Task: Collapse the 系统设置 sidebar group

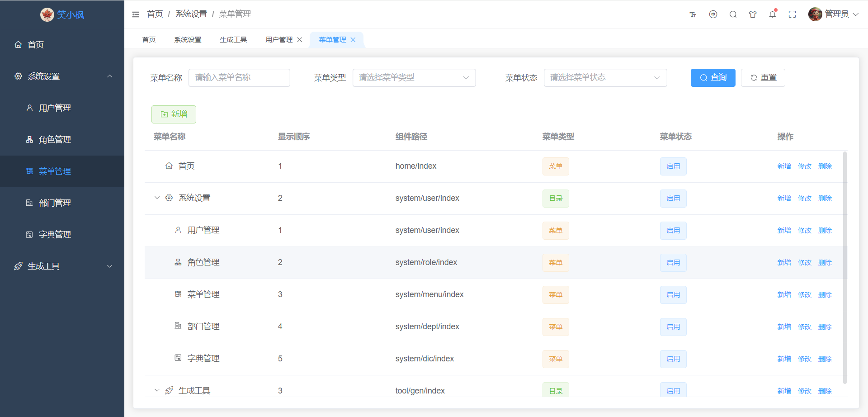Action: click(62, 76)
